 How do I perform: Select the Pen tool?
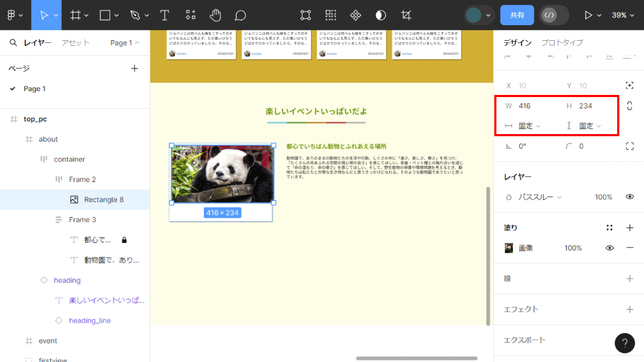coord(135,15)
